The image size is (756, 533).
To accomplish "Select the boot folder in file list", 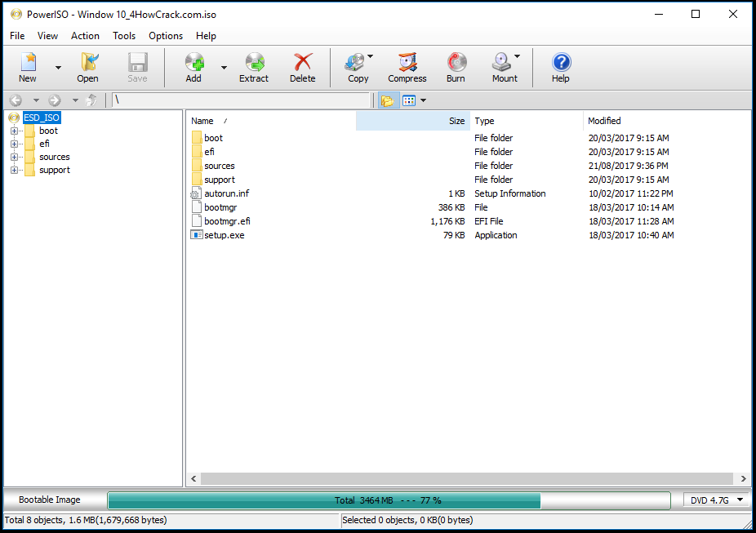I will point(214,138).
